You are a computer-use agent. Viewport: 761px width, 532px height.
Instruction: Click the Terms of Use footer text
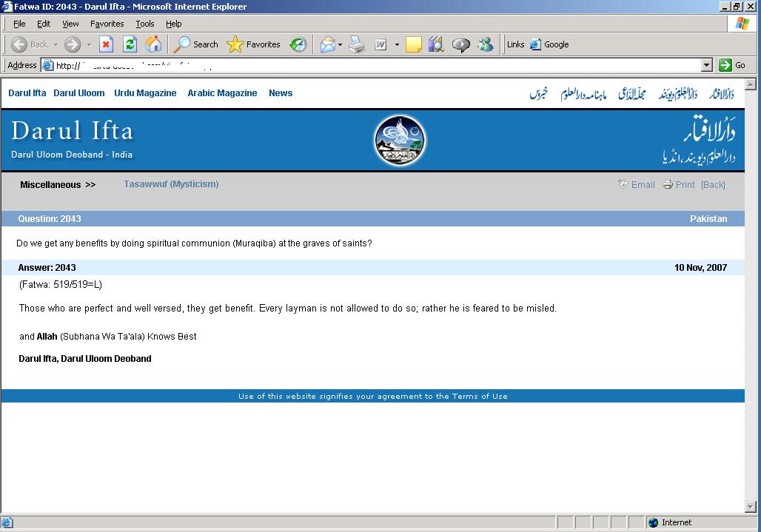click(480, 396)
